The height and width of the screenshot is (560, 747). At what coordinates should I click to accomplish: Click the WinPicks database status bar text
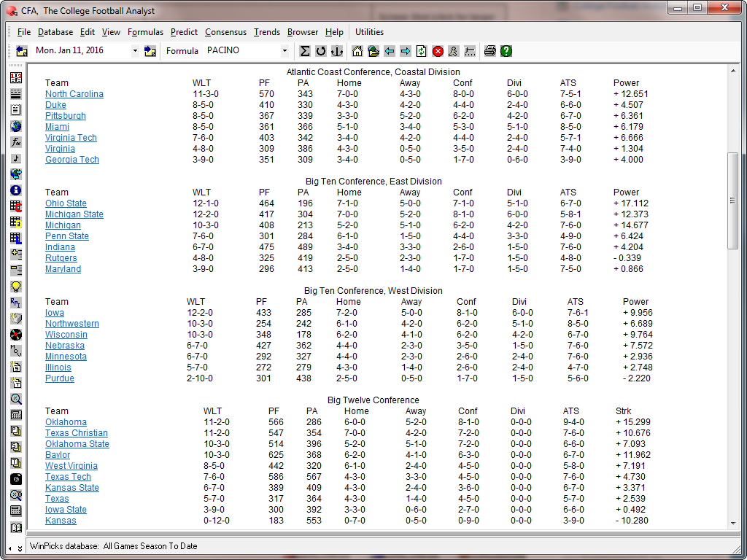point(113,546)
